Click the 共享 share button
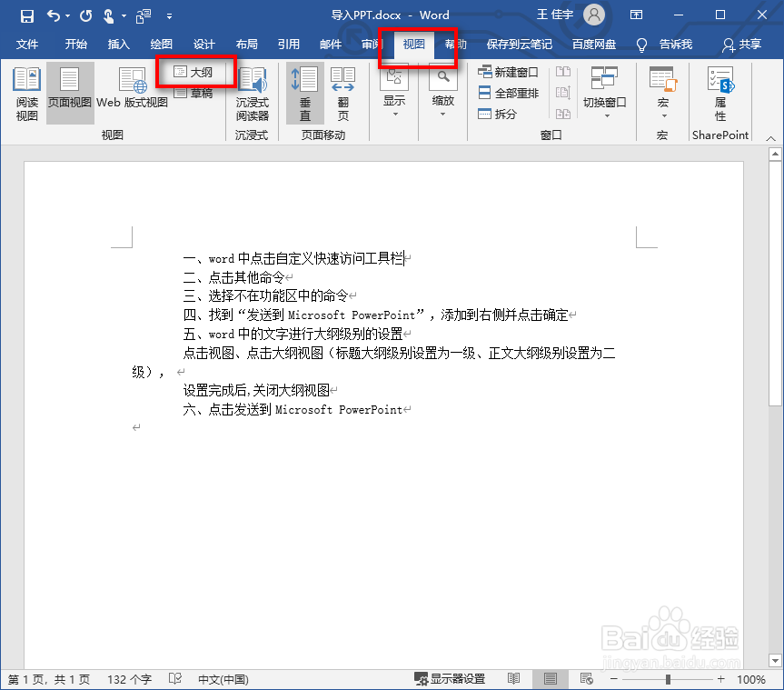The height and width of the screenshot is (690, 784). click(741, 45)
